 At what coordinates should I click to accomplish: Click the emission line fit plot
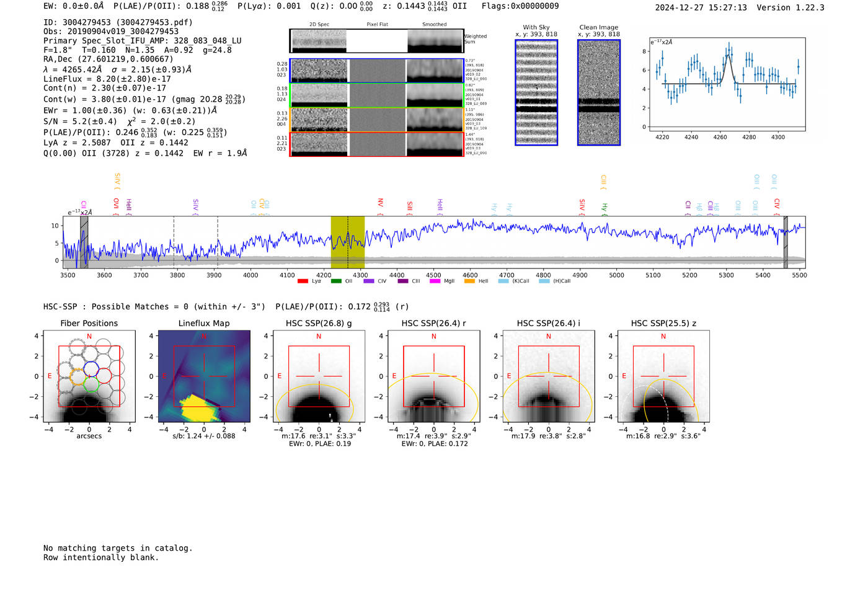727,84
